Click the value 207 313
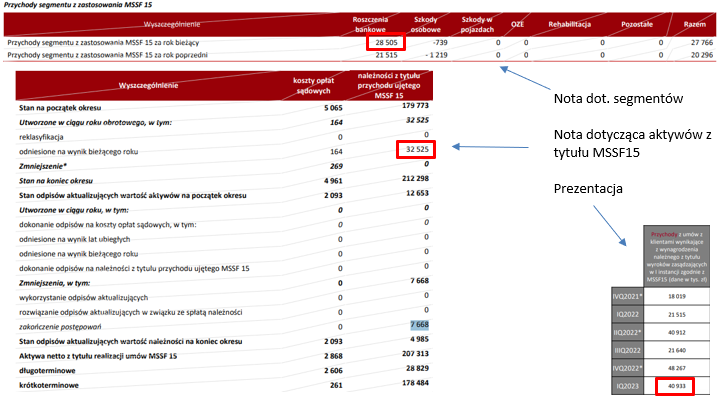Screen dimensions: 720x400 [416, 354]
